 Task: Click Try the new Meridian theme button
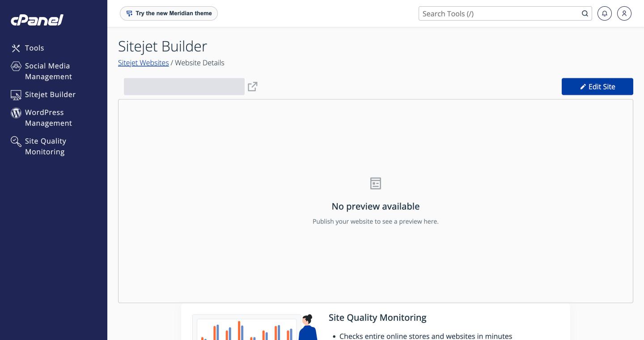point(169,13)
